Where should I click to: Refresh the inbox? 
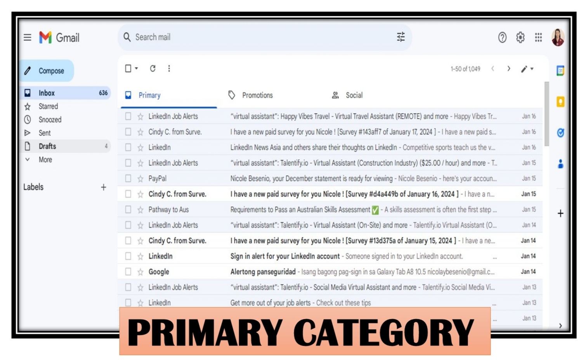point(153,69)
